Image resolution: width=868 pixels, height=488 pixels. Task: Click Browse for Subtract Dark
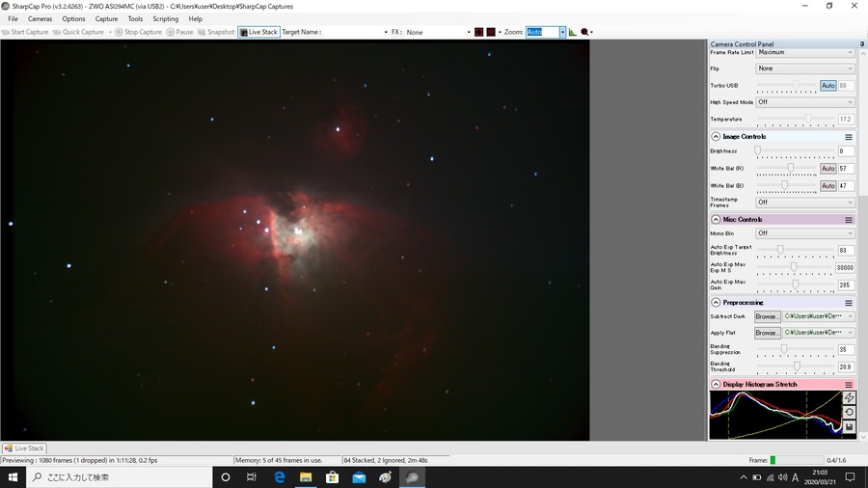tap(768, 316)
